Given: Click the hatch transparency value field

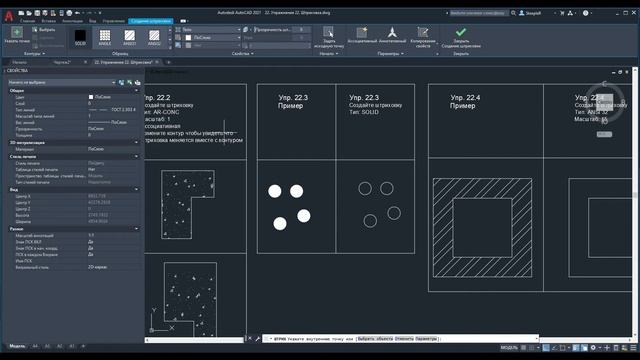Looking at the screenshot, I should pyautogui.click(x=301, y=30).
